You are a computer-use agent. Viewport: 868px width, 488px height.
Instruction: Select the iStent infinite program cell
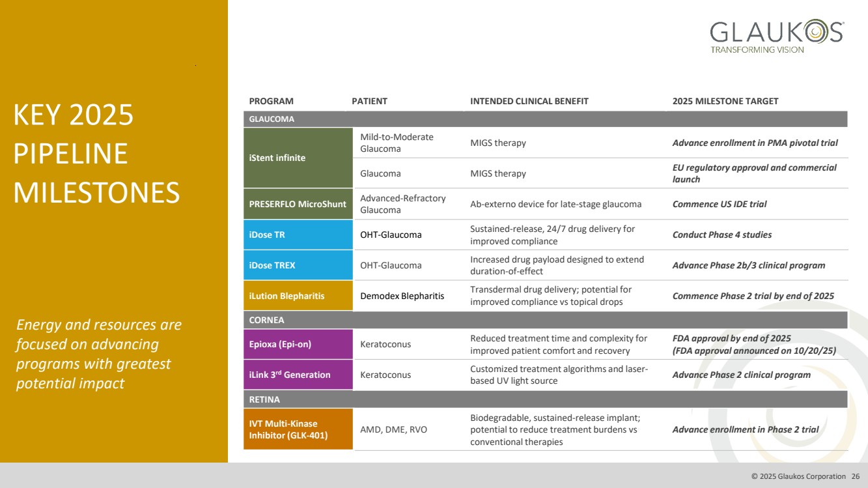(x=298, y=158)
